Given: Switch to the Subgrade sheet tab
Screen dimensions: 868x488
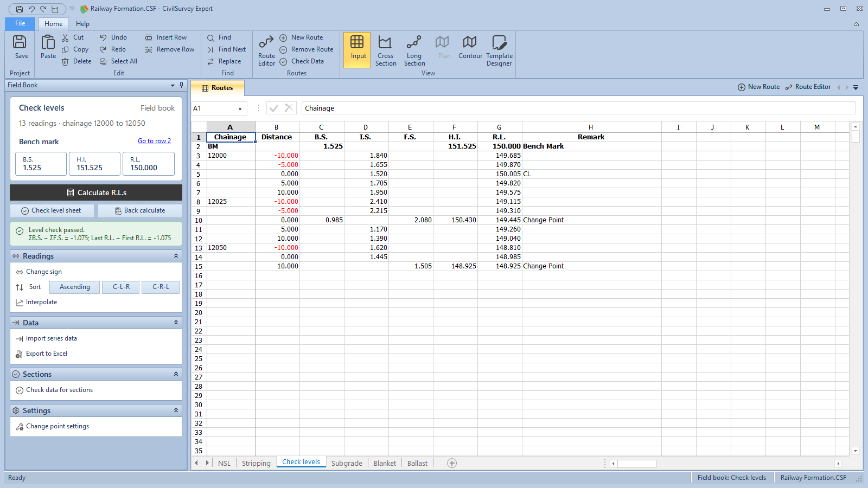Looking at the screenshot, I should click(347, 463).
